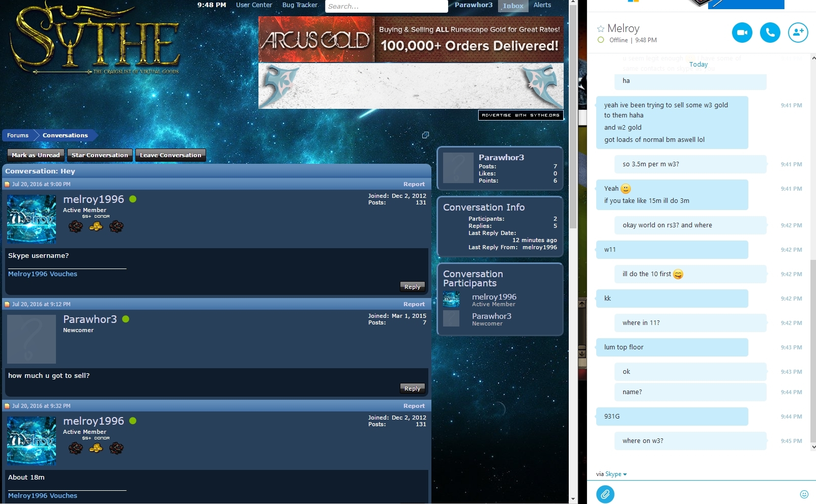Click the 'where on w3?' chat message
816x504 pixels.
point(690,441)
